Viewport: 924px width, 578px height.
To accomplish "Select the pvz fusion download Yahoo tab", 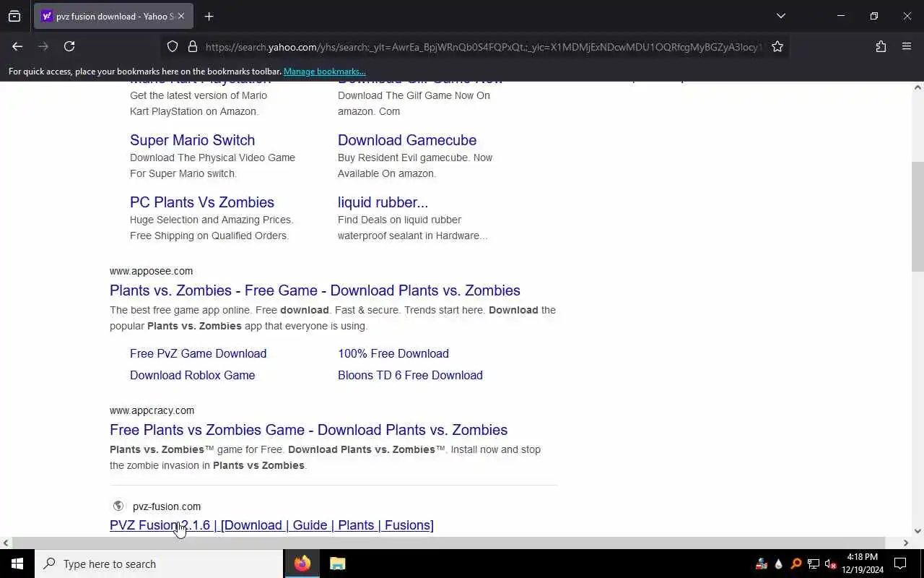I will point(114,16).
